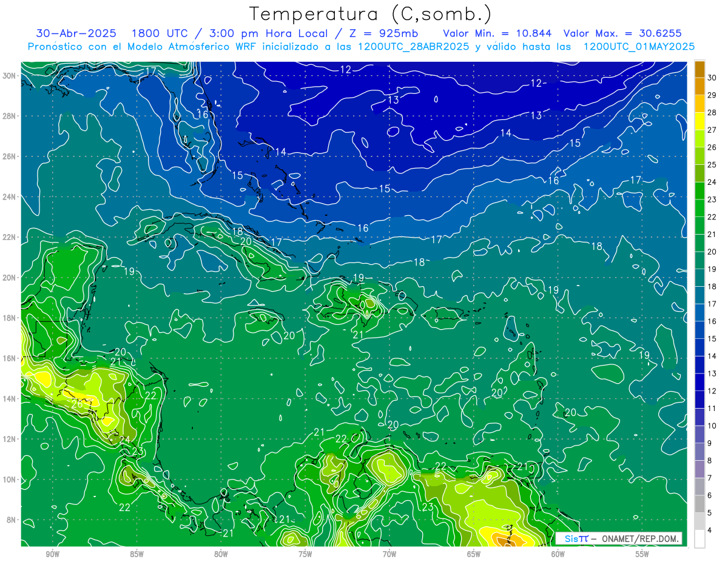The image size is (728, 562).
Task: Click the blue 'Sis' logo text
Action: [x=571, y=538]
